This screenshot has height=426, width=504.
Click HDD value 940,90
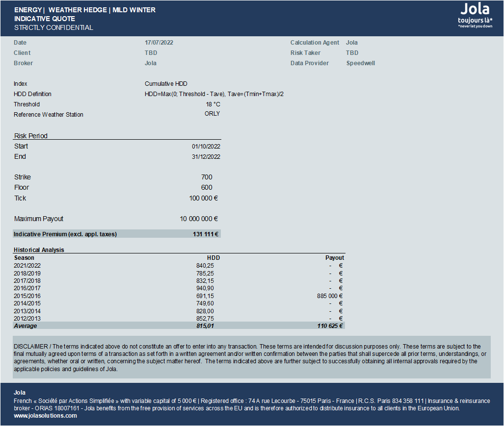[x=205, y=288]
